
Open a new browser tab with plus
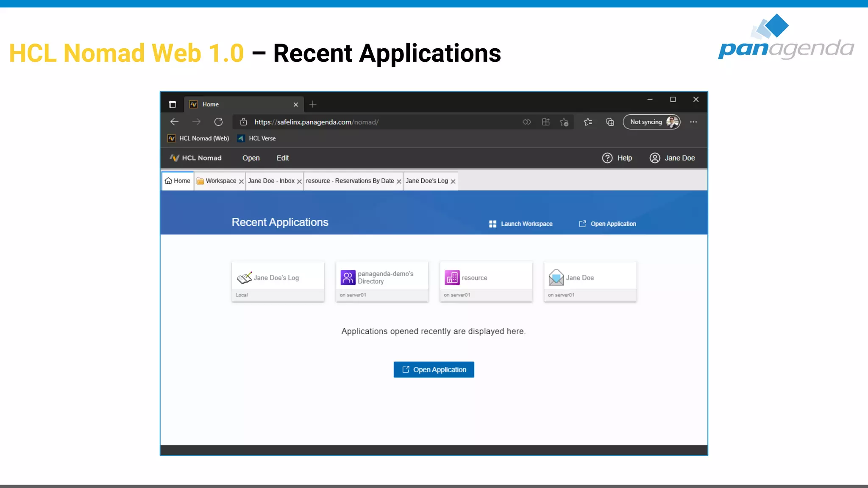click(x=313, y=104)
